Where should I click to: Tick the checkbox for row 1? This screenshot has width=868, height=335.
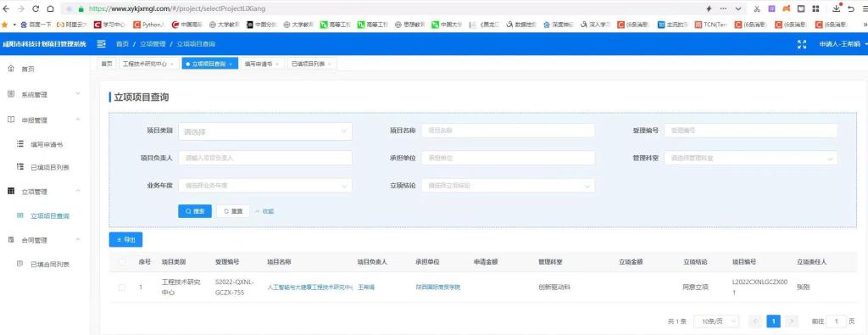122,288
